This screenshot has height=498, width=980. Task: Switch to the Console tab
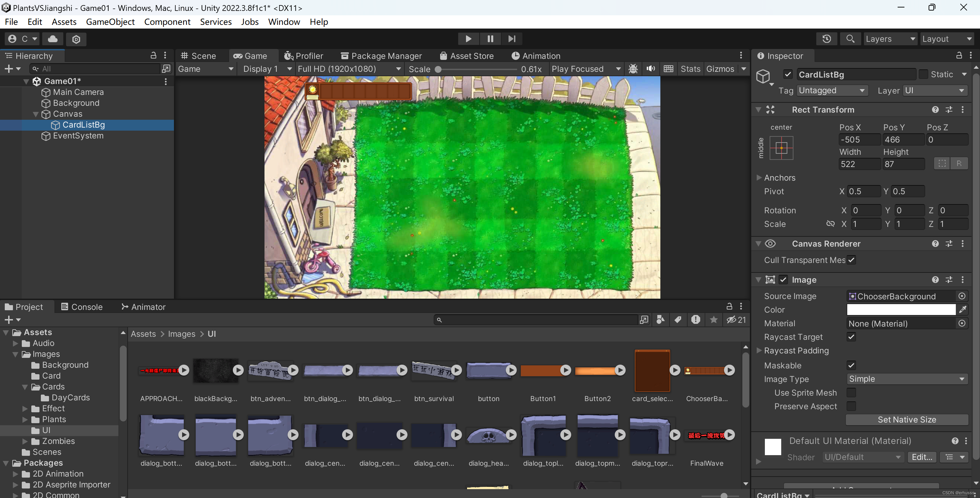[82, 307]
